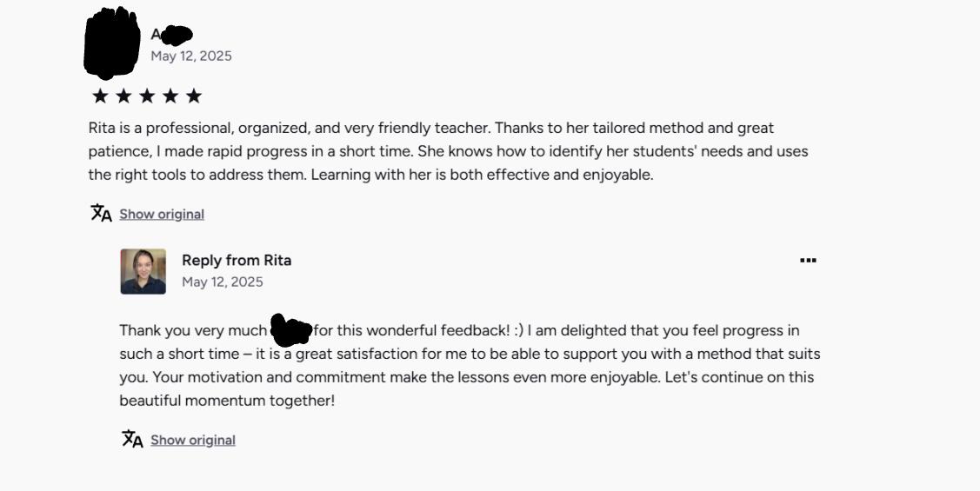980x491 pixels.
Task: Click the fourth star of the rating
Action: click(x=170, y=96)
